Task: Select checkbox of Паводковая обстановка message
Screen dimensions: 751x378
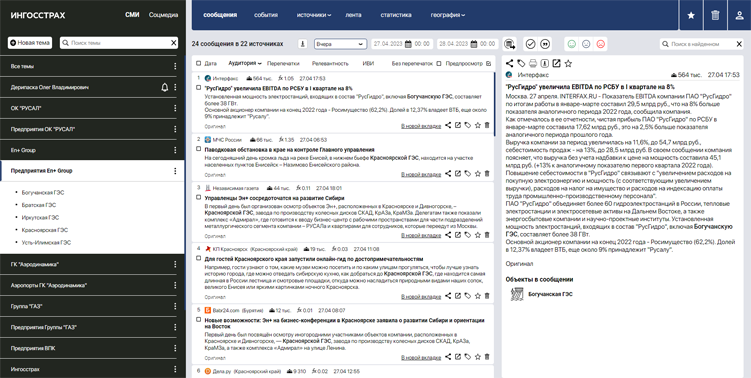Action: 199,149
